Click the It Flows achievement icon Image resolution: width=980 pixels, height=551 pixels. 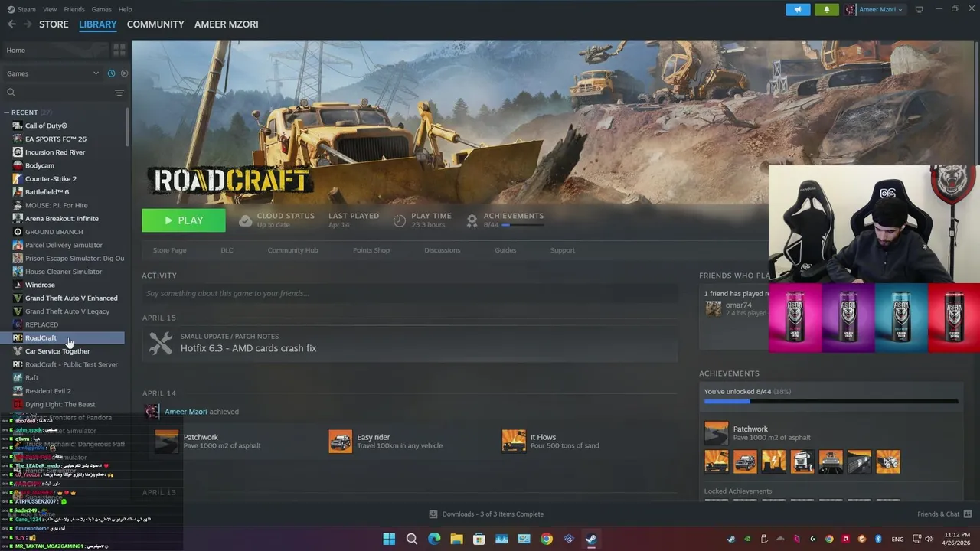click(x=514, y=441)
